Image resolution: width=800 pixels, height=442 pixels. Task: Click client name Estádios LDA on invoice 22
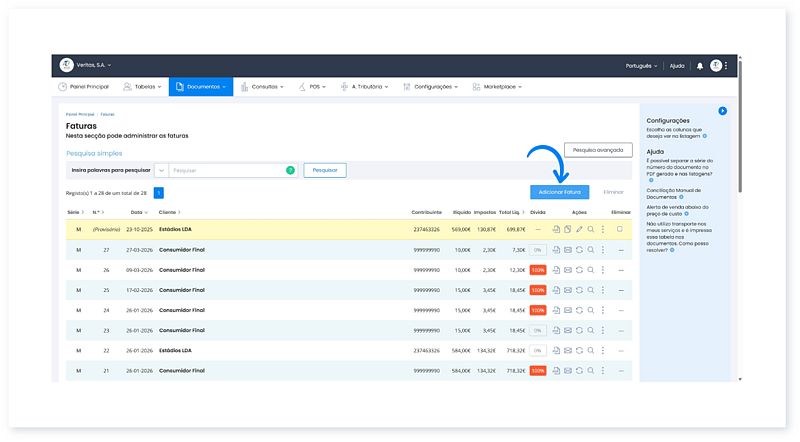(175, 351)
